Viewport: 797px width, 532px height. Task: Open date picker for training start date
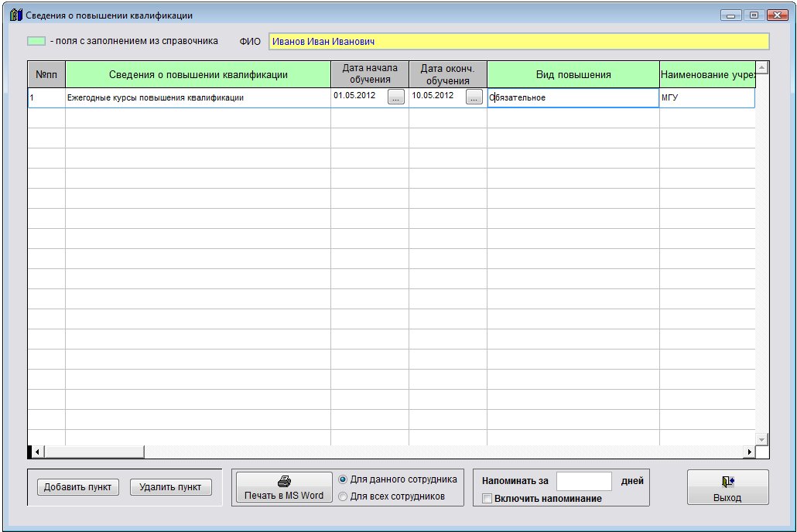click(x=395, y=97)
